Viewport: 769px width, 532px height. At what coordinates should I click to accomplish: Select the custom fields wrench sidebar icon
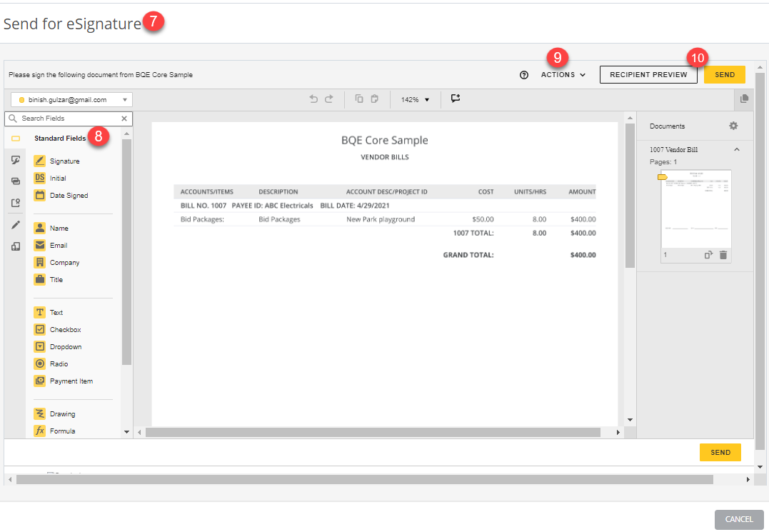tap(16, 160)
